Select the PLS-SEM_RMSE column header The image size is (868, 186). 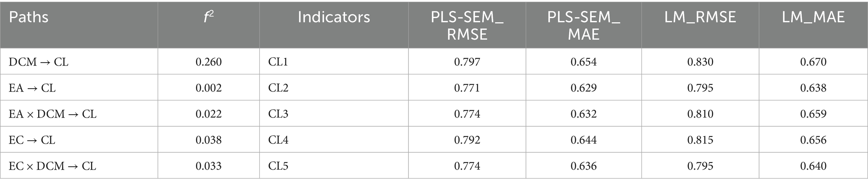click(467, 26)
